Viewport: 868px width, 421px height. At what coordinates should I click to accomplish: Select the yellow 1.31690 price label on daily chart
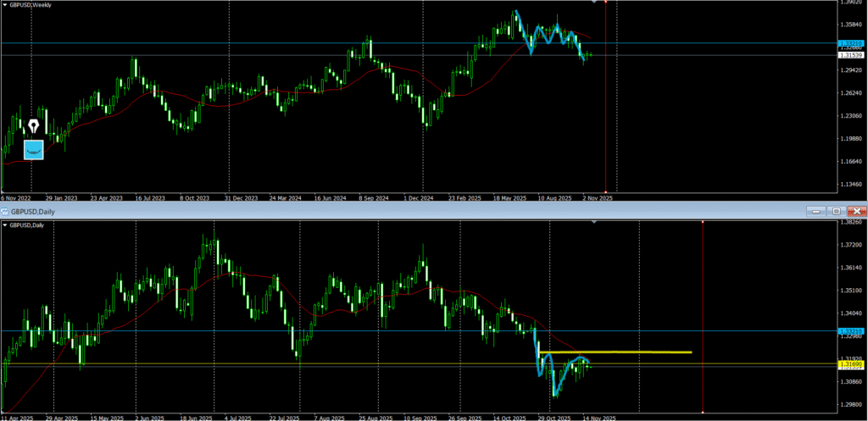coord(849,364)
